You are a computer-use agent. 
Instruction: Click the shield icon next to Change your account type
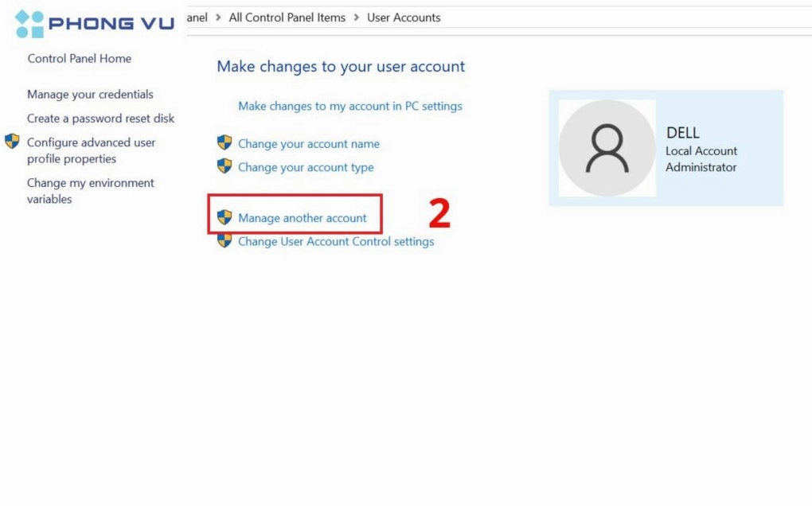click(x=226, y=167)
